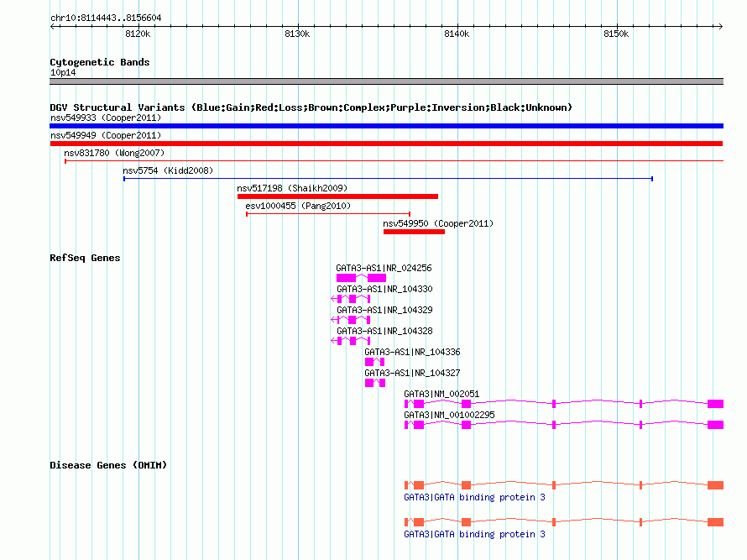The width and height of the screenshot is (747, 560).
Task: Click the 8140k ruler tick label
Action: tap(457, 34)
